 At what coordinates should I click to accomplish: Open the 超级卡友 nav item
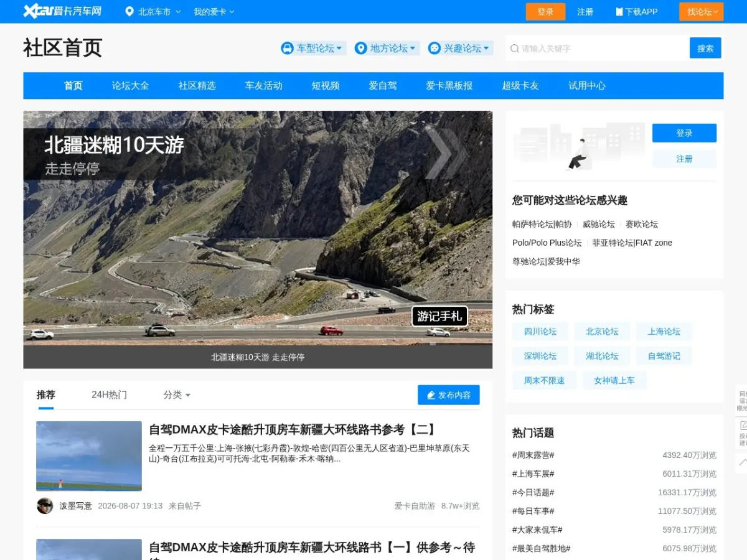pos(520,86)
